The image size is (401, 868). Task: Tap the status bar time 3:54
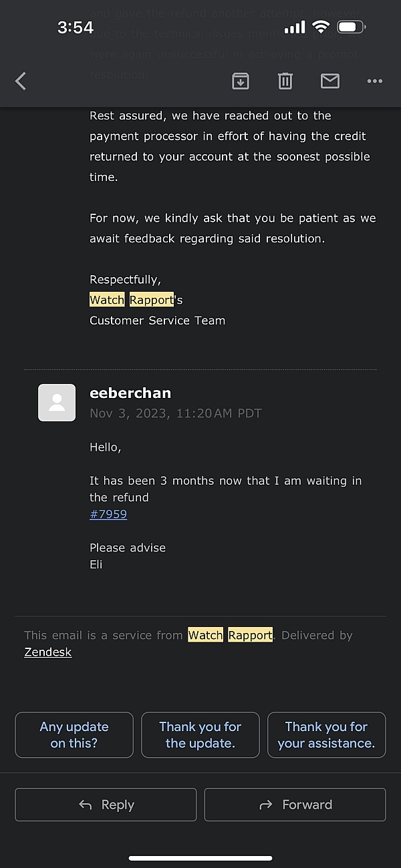tap(76, 27)
